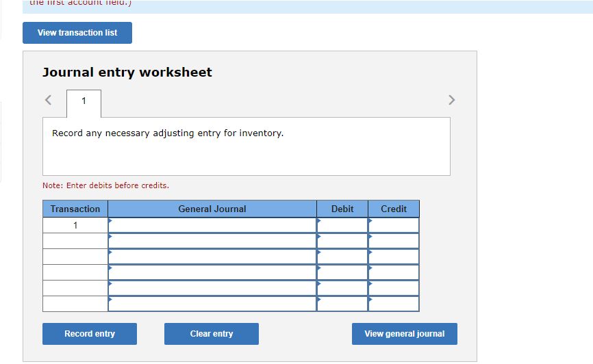The image size is (593, 364).
Task: Open General Journal account dropdown in second row
Action: tap(212, 241)
